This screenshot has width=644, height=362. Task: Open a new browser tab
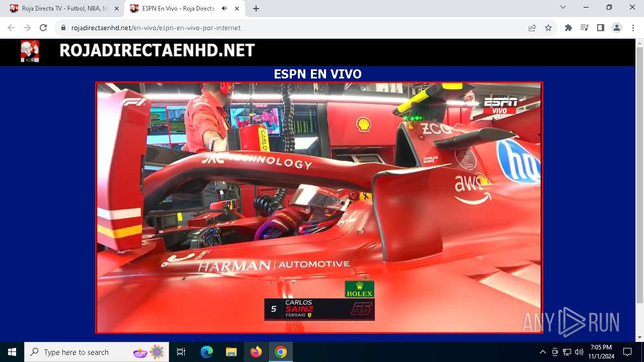coord(256,9)
